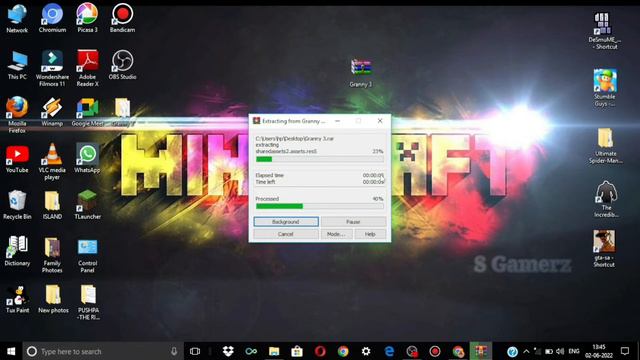Screen dimensions: 640x360
Task: Select The Incredible Hulk desktop icon
Action: [x=606, y=199]
